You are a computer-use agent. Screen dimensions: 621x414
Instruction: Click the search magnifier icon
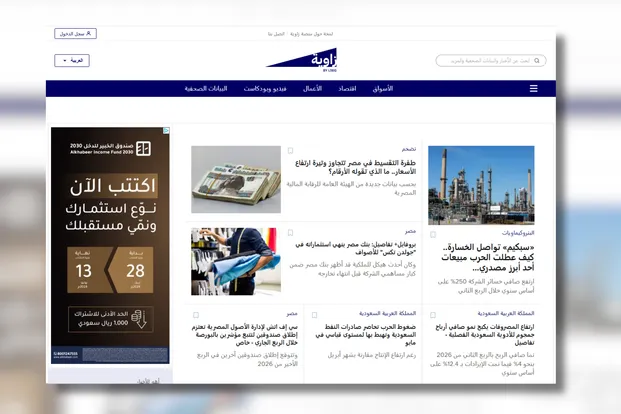pyautogui.click(x=537, y=61)
